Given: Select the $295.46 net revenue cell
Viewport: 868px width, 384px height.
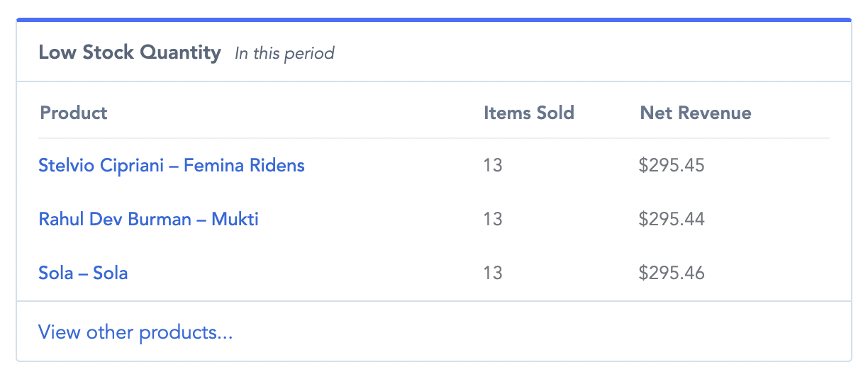Looking at the screenshot, I should click(x=672, y=273).
